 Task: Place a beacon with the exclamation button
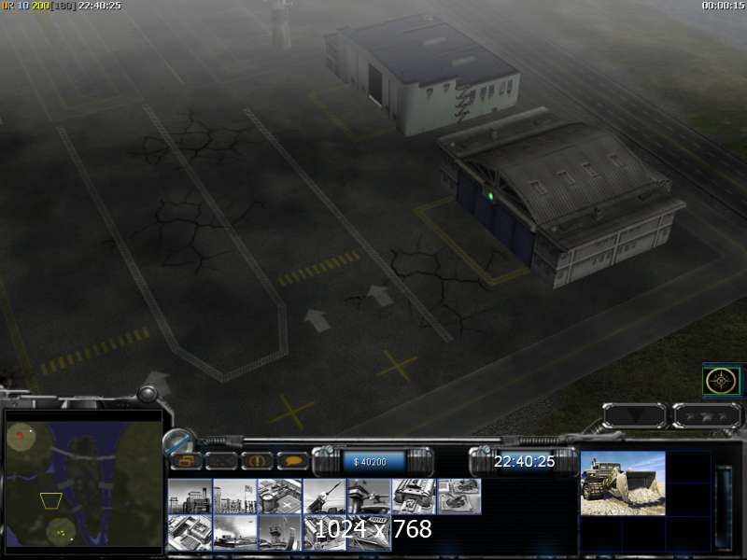pos(257,461)
